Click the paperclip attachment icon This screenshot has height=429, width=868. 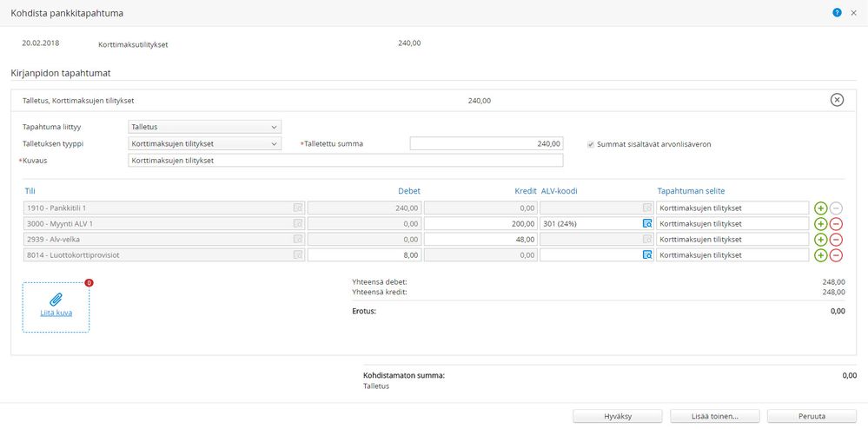pyautogui.click(x=56, y=300)
